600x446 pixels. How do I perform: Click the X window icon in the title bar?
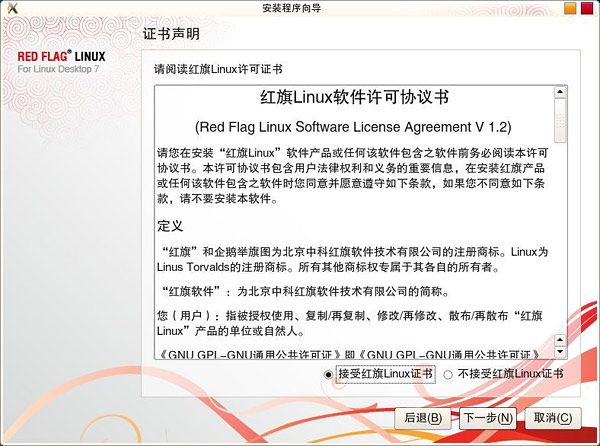pyautogui.click(x=12, y=8)
